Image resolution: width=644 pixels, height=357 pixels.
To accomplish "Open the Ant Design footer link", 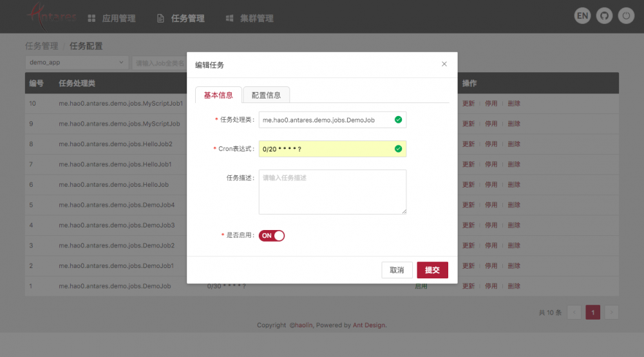I will click(369, 325).
